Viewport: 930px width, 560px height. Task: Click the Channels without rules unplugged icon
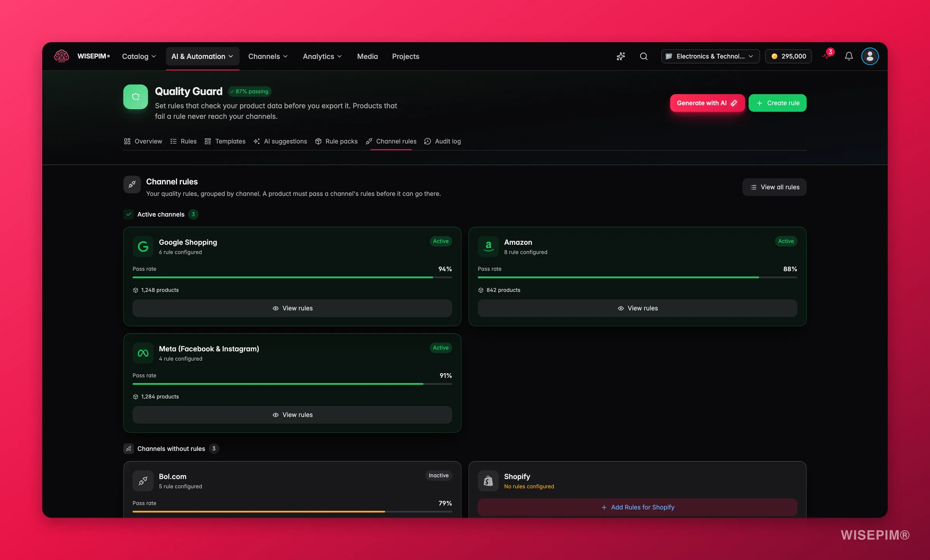coord(129,449)
